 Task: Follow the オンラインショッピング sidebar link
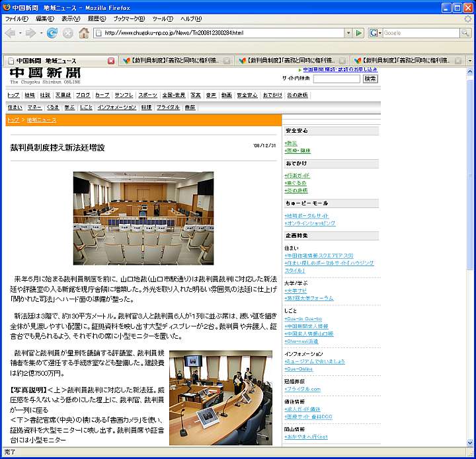(309, 223)
